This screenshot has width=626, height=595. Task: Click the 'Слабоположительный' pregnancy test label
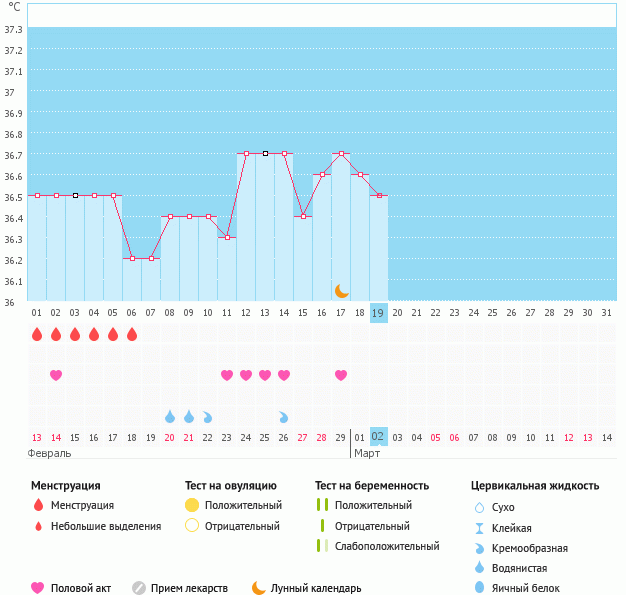(x=387, y=546)
